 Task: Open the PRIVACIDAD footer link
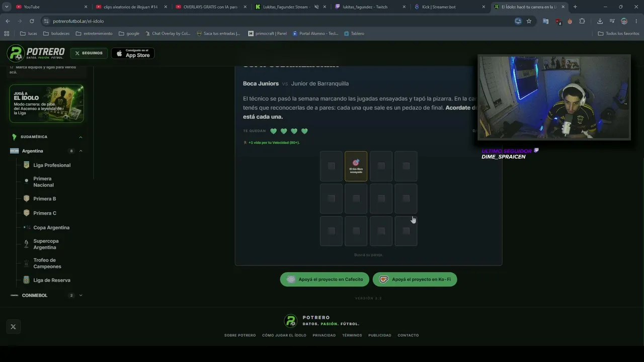324,335
